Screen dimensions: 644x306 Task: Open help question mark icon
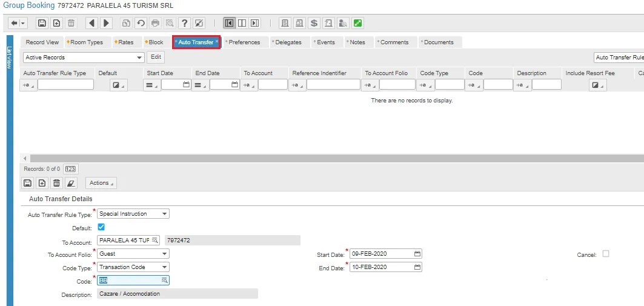(185, 23)
